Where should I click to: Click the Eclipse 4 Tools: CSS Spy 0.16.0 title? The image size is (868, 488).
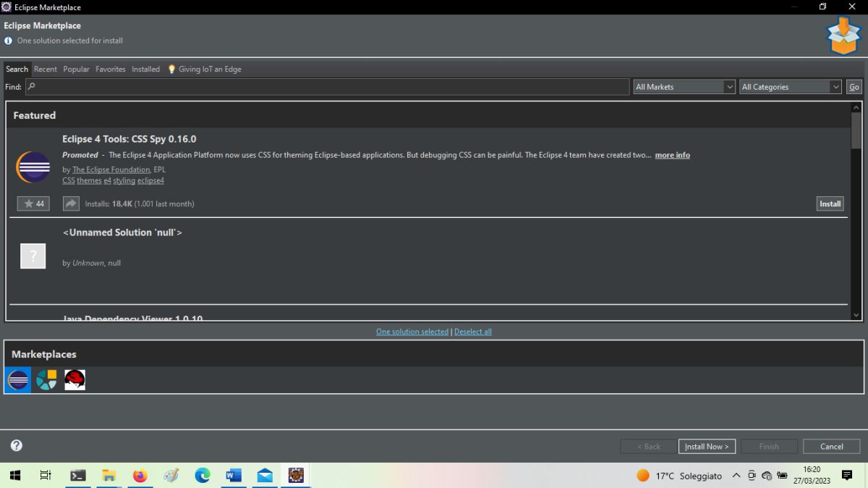(x=129, y=139)
